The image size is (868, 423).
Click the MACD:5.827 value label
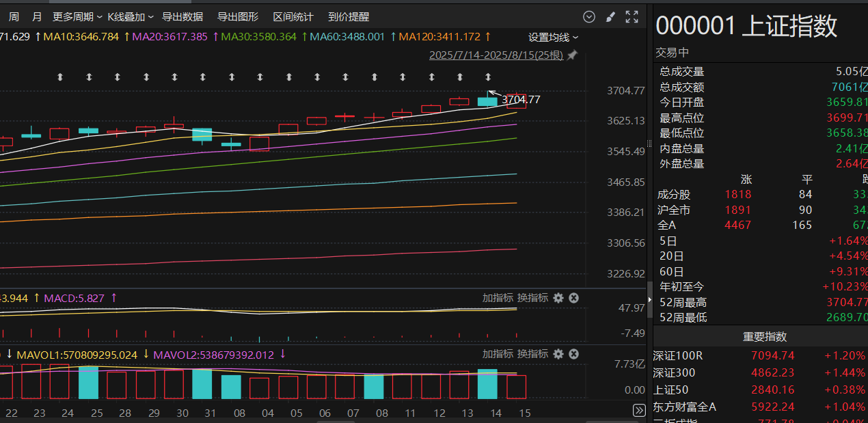tap(74, 299)
